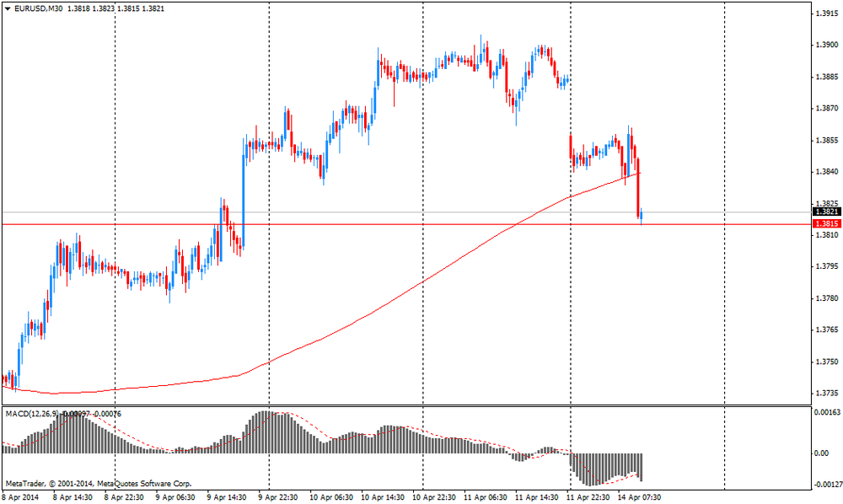This screenshot has width=843, height=504.
Task: Click the 8 Apr 14:30 time label
Action: [72, 497]
